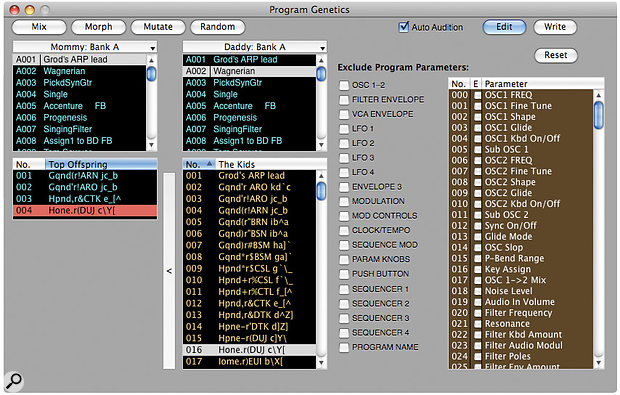Select Mommy program A002 Wagnerian
The height and width of the screenshot is (395, 620).
pos(79,71)
